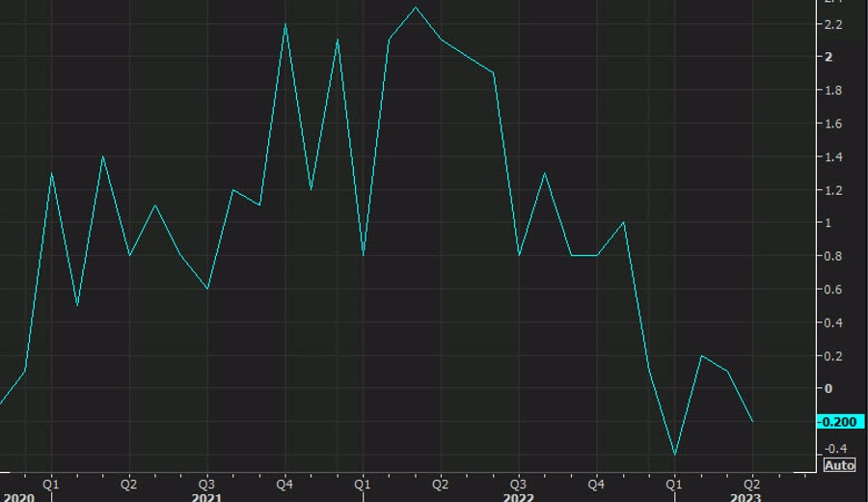The width and height of the screenshot is (868, 502).
Task: Click the Auto scale button
Action: coord(839,465)
